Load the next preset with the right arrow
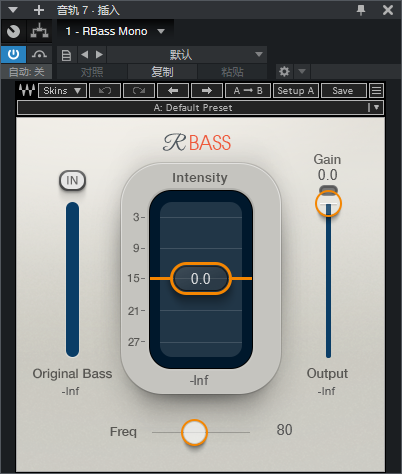 click(x=207, y=91)
